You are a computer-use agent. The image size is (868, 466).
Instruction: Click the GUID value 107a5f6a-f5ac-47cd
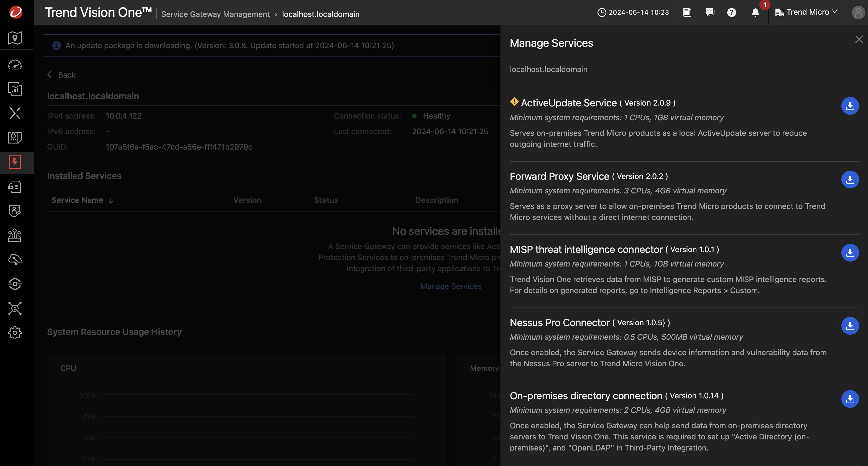pyautogui.click(x=178, y=147)
